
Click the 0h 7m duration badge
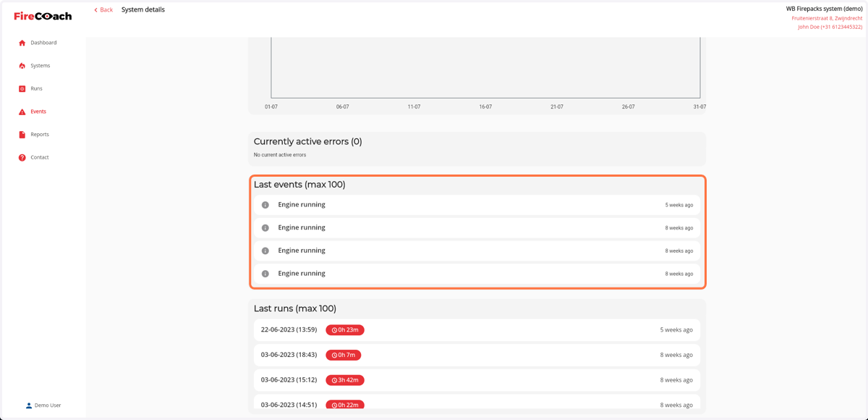pos(344,356)
